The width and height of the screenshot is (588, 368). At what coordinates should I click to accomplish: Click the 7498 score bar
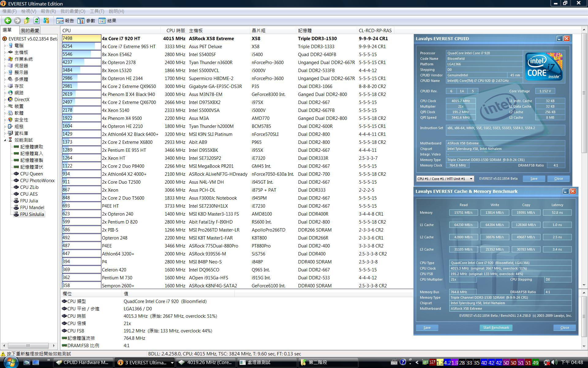click(81, 38)
